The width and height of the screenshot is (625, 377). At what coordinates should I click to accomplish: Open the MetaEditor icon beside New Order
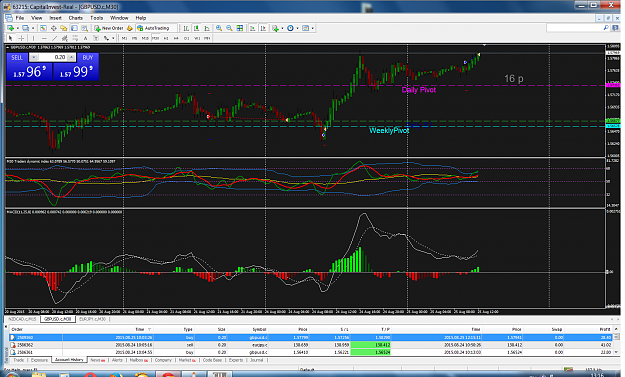130,28
